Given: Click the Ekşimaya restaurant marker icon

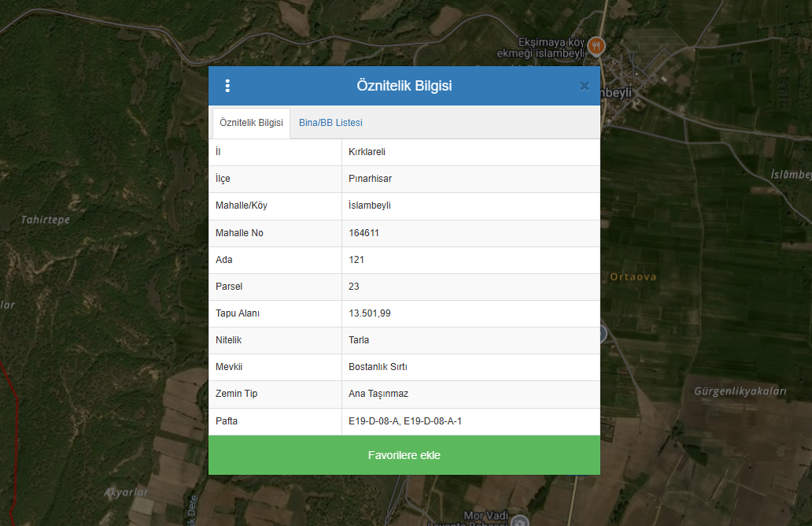Looking at the screenshot, I should tap(597, 46).
